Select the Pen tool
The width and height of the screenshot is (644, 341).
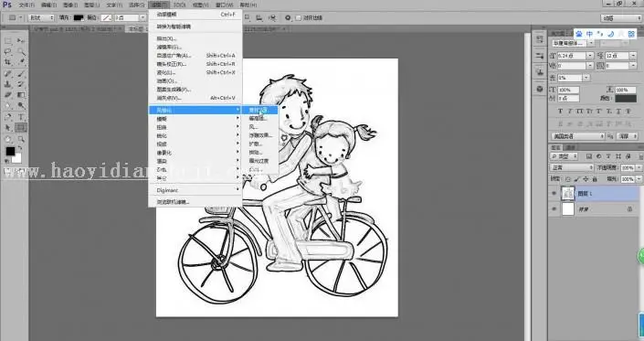(8, 117)
